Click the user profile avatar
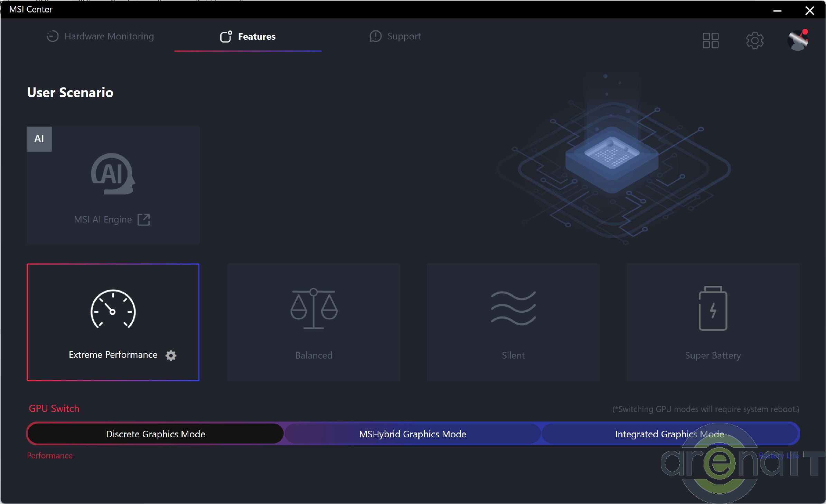Viewport: 826px width, 504px height. click(x=798, y=40)
